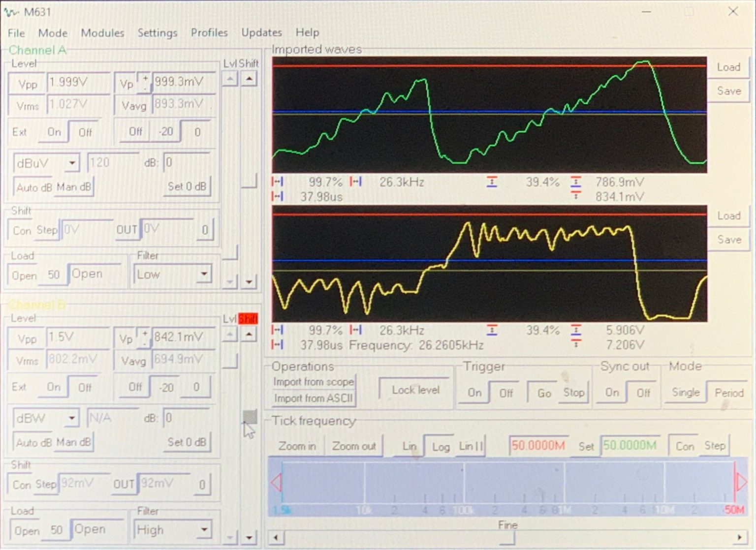
Task: Click the vertical amplitude marker icon beside 39.4%
Action: click(x=492, y=182)
